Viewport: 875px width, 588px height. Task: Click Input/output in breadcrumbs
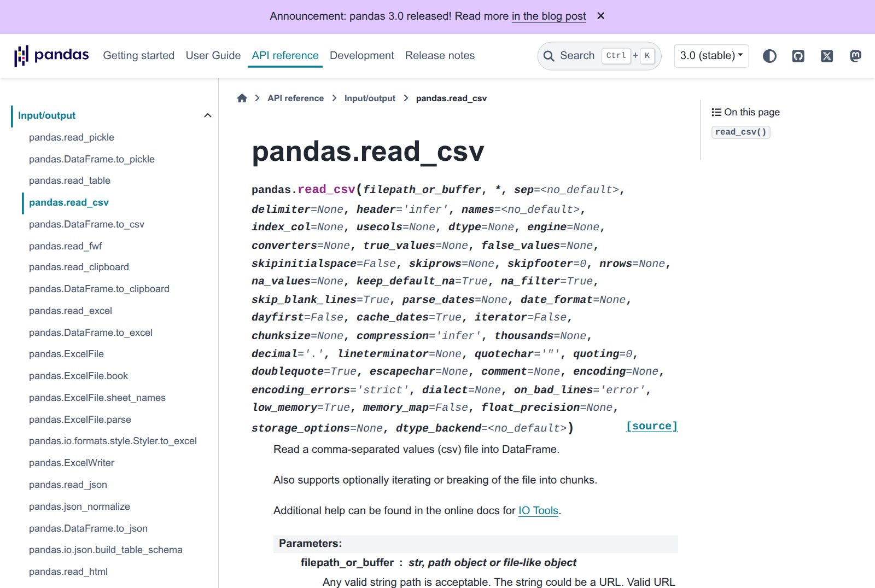click(370, 98)
